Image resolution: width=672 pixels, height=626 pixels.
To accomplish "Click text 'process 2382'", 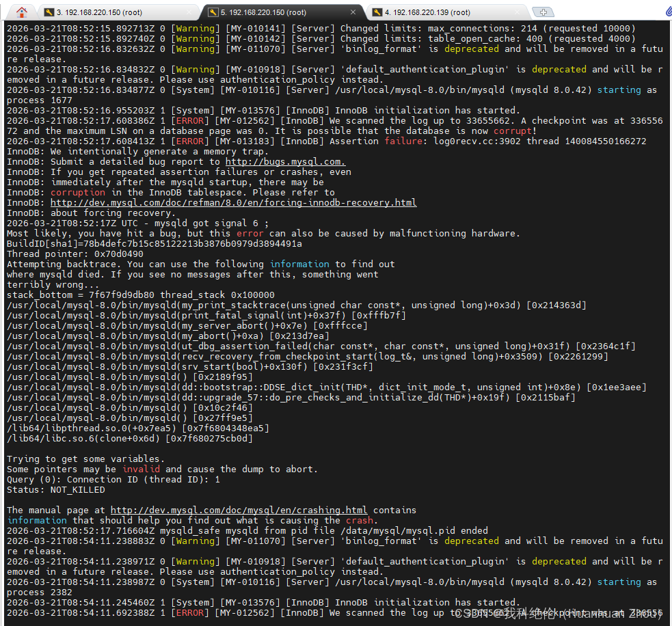I will point(40,593).
